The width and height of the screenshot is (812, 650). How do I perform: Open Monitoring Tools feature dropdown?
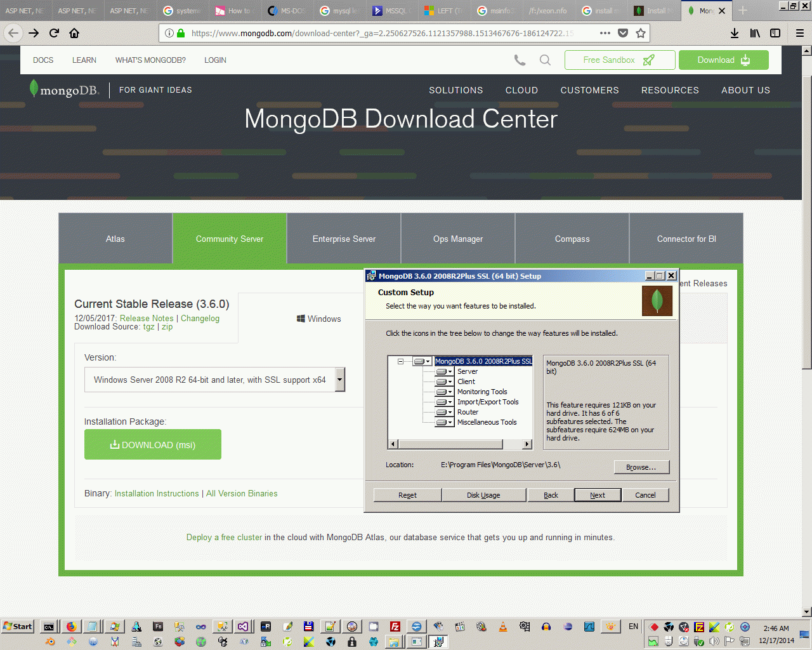click(x=444, y=392)
